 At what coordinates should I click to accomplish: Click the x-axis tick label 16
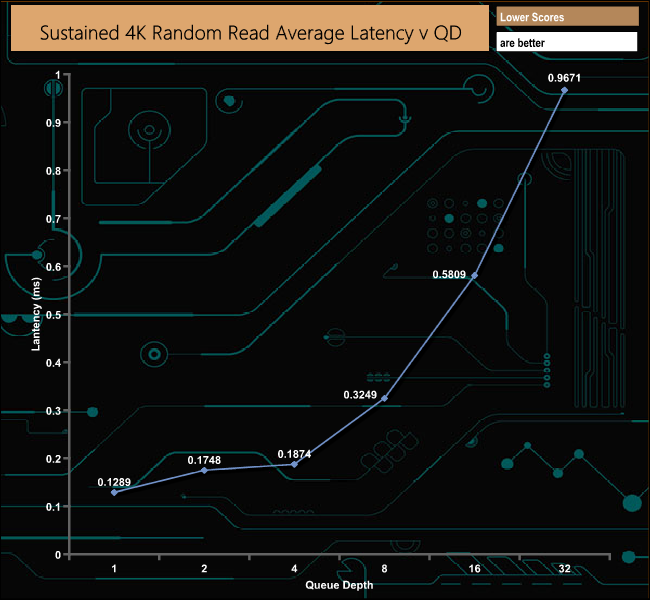coord(475,568)
